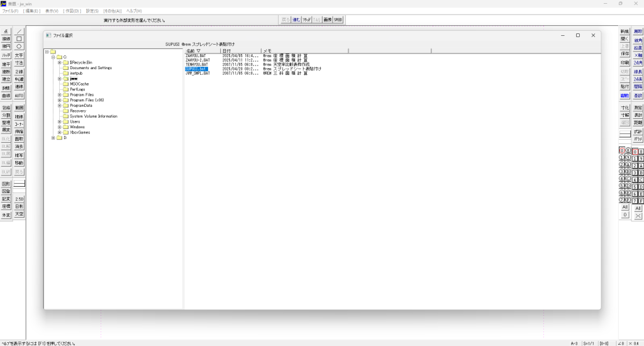Screen dimensions: 644x346
Task: Toggle layer circle A button
Action: (628, 165)
